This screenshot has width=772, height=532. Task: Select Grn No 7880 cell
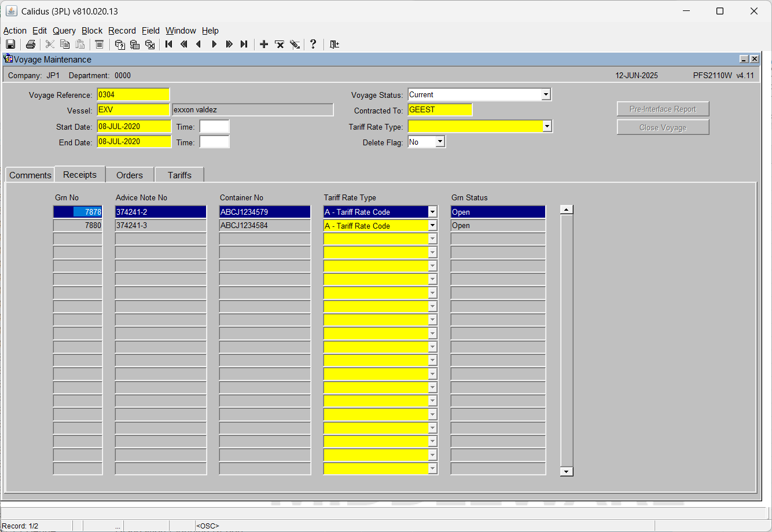pos(78,225)
